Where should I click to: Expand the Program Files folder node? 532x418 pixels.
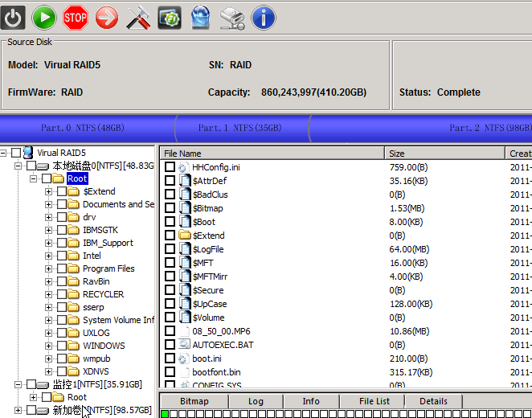click(48, 268)
